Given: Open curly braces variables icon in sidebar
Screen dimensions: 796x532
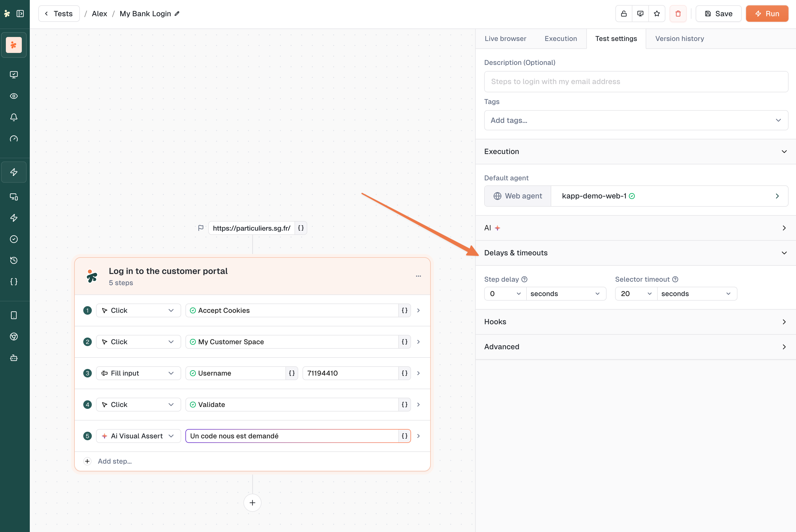Looking at the screenshot, I should pos(14,282).
